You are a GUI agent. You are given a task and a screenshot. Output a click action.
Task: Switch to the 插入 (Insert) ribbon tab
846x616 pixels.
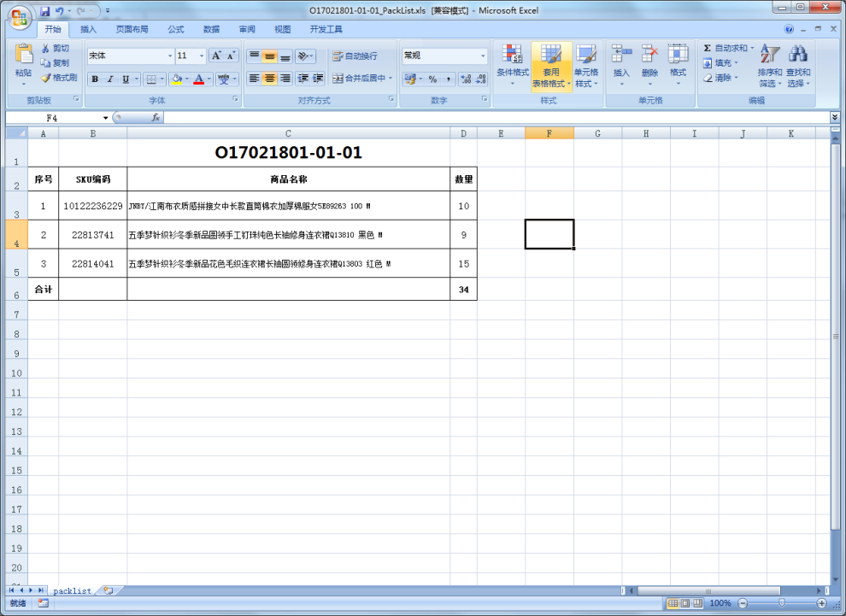[x=89, y=29]
